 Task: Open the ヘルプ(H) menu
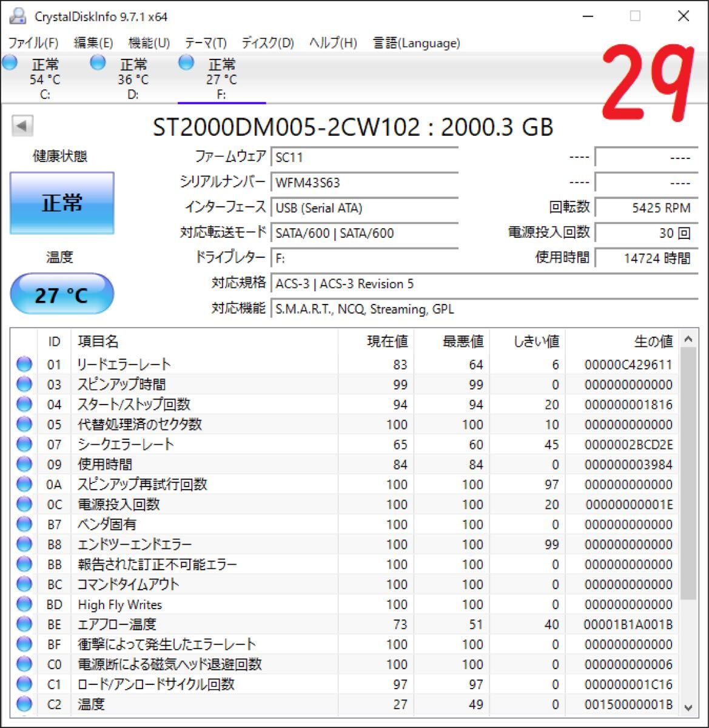(333, 43)
